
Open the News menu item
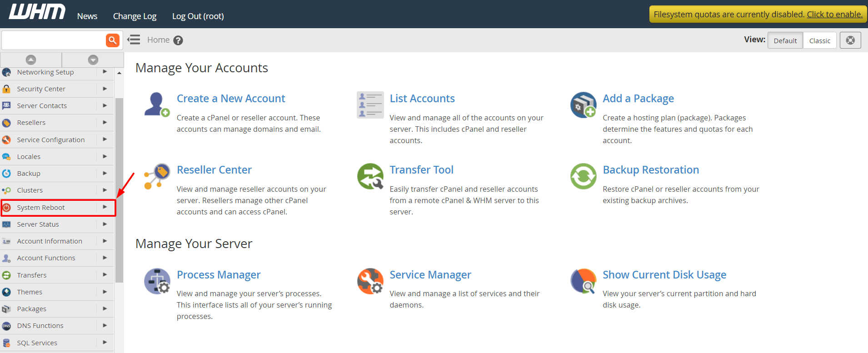87,16
